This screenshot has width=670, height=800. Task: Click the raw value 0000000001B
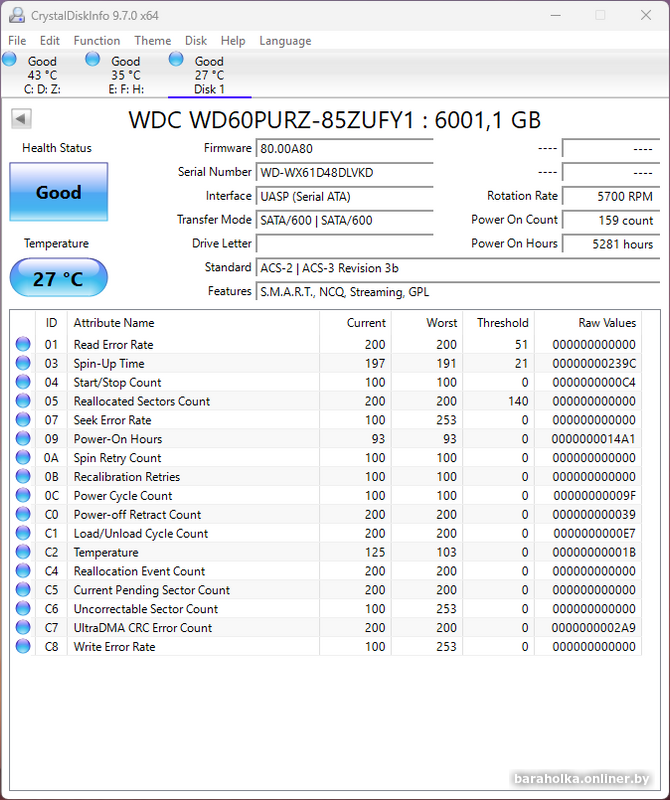point(594,552)
